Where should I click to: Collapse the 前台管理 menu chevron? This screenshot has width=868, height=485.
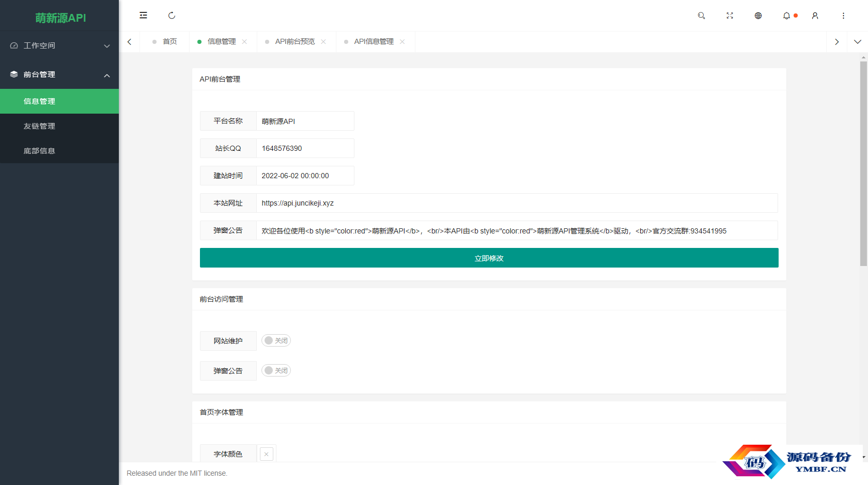click(x=107, y=75)
